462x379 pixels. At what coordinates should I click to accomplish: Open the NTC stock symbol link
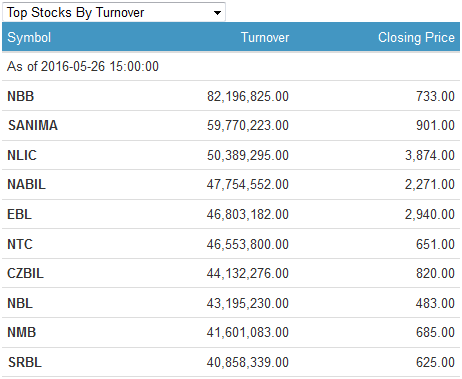(x=20, y=244)
